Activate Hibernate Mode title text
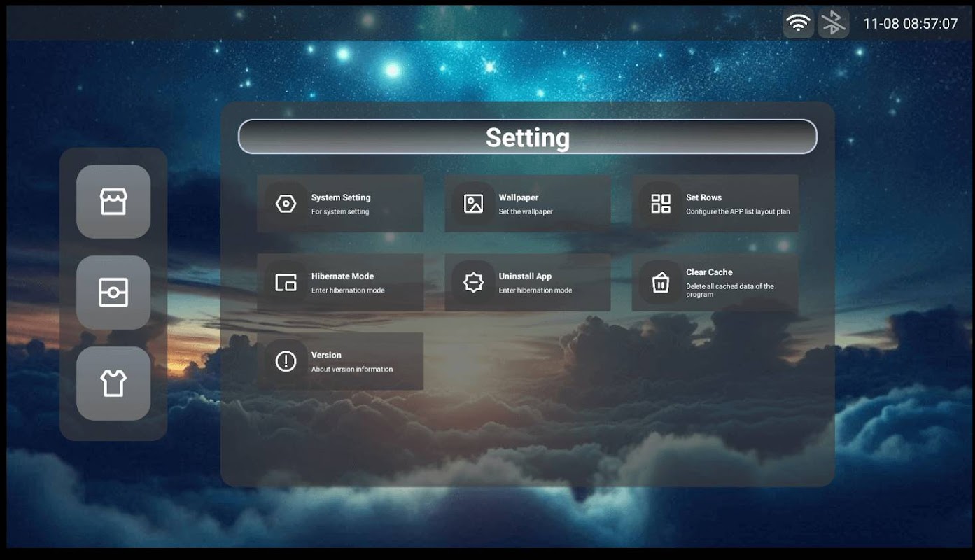The image size is (975, 560). [x=342, y=276]
